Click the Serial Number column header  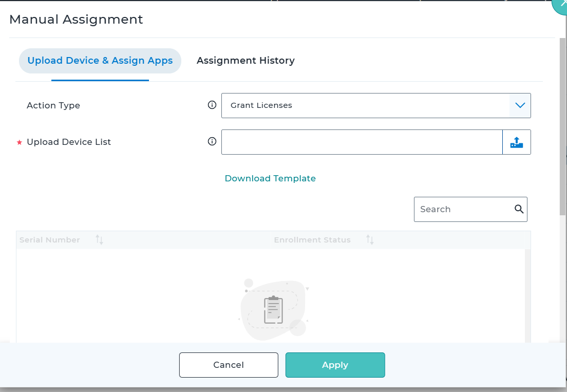pyautogui.click(x=50, y=240)
